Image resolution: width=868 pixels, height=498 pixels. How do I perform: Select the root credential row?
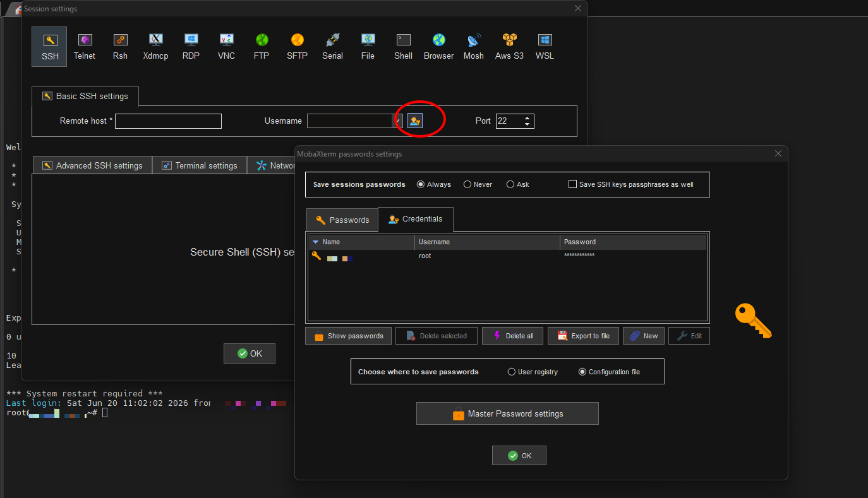[507, 256]
